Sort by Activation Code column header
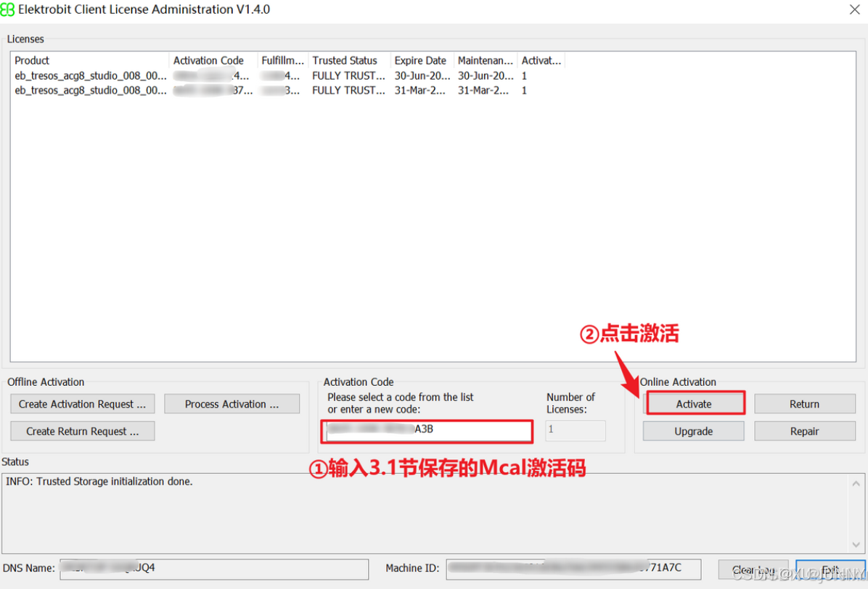This screenshot has height=589, width=868. point(213,60)
